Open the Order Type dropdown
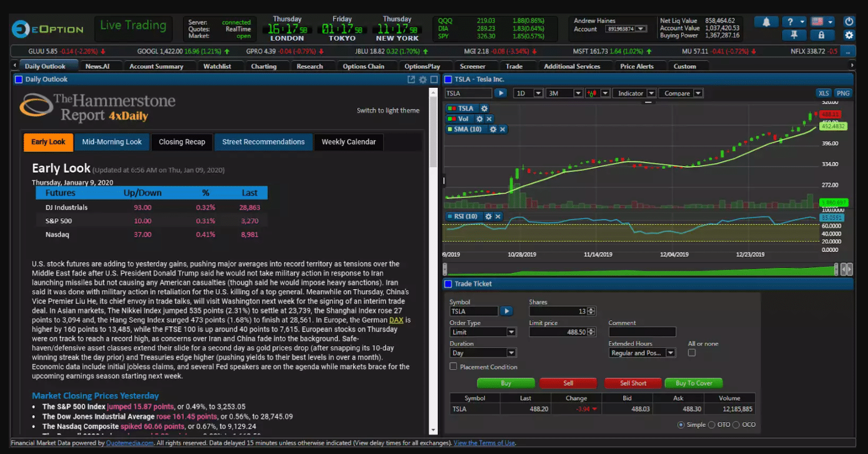 click(482, 332)
